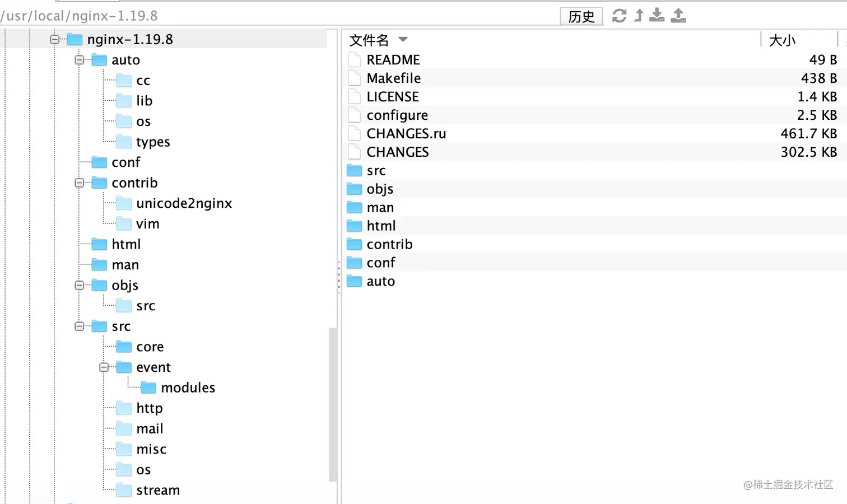Collapse the event folder node

pyautogui.click(x=104, y=367)
